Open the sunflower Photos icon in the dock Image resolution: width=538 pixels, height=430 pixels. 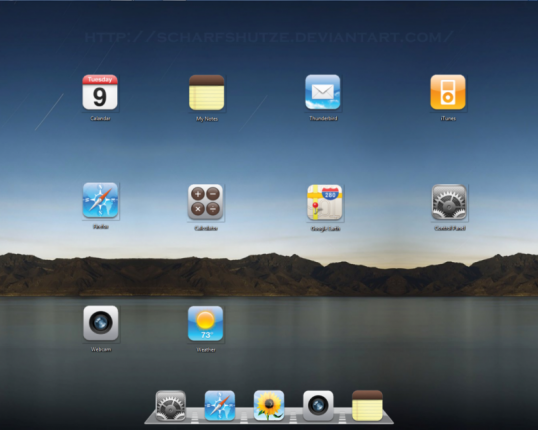[x=269, y=405]
